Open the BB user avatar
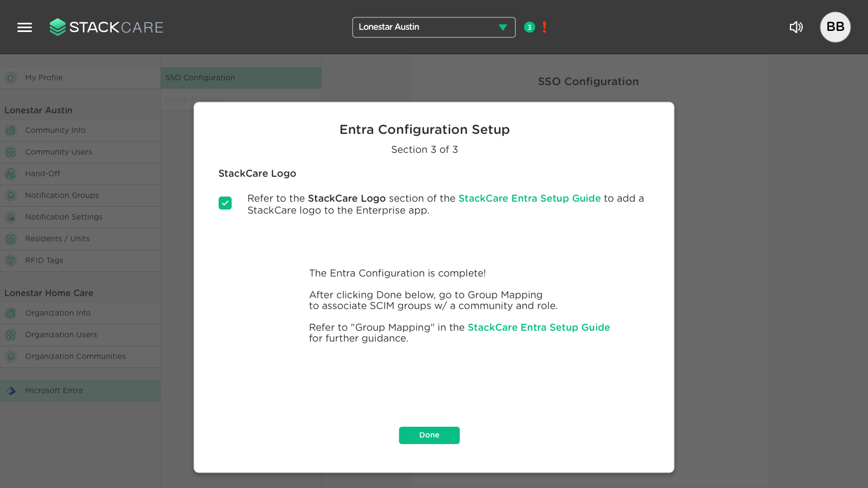868x488 pixels. click(835, 27)
